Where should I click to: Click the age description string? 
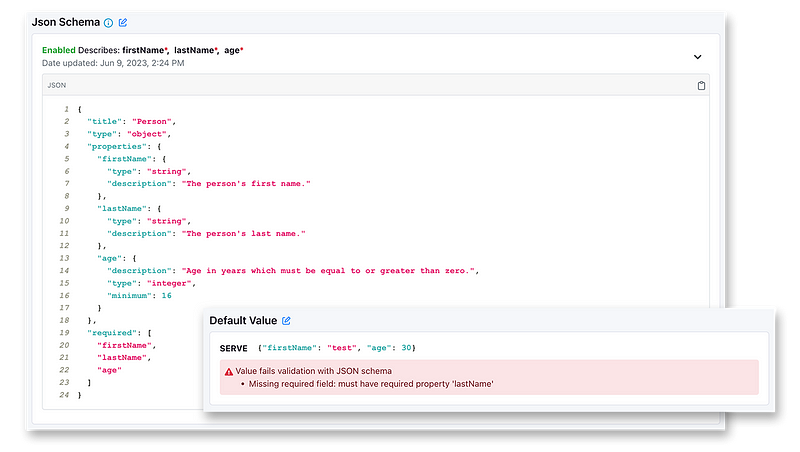point(328,270)
